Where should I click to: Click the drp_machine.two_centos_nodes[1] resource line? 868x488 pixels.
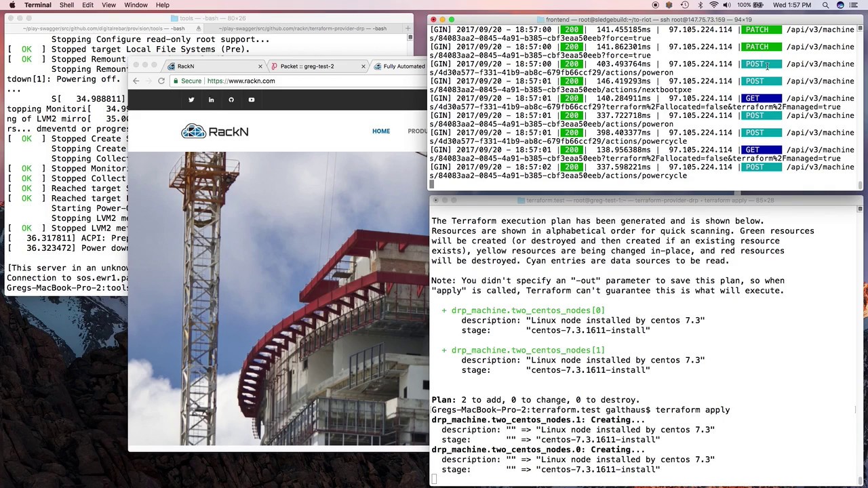523,350
